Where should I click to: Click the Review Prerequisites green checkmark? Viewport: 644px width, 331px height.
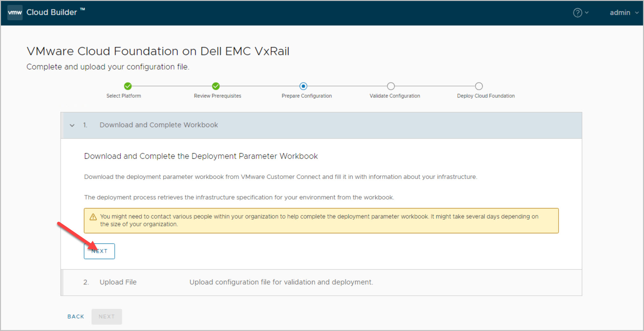tap(216, 86)
